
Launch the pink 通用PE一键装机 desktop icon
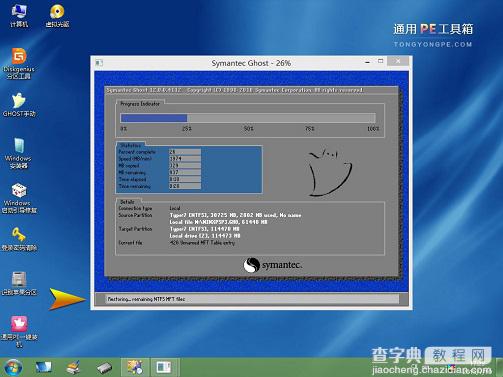click(19, 332)
